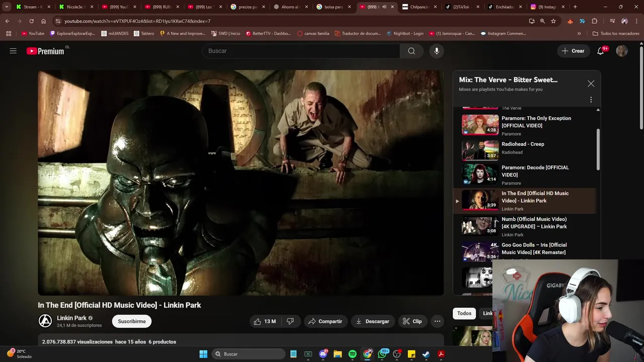Image resolution: width=644 pixels, height=362 pixels.
Task: Open Discord from the taskbar
Action: 323,354
